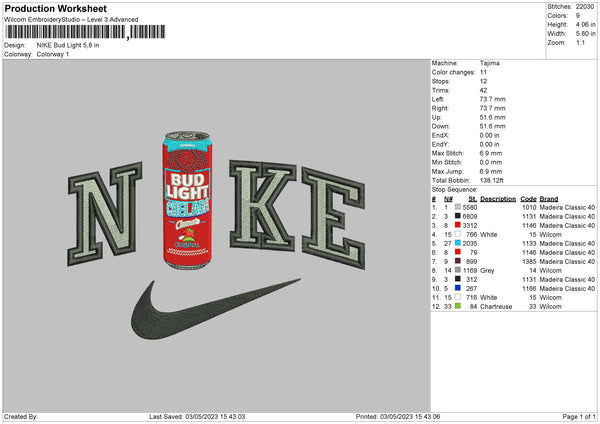This screenshot has width=600, height=424.
Task: Click the Grey swatch with 1169 stitches
Action: [x=458, y=270]
